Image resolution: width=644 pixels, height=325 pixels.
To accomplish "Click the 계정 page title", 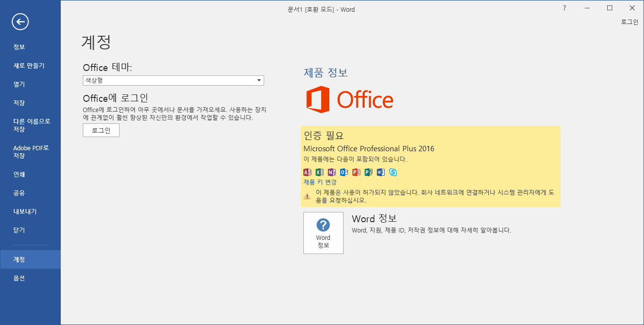I will tap(96, 42).
